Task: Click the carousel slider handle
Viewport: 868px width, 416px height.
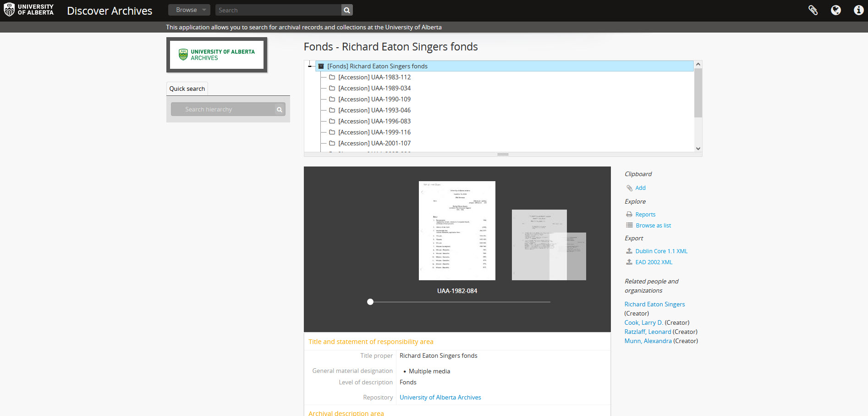Action: coord(370,302)
